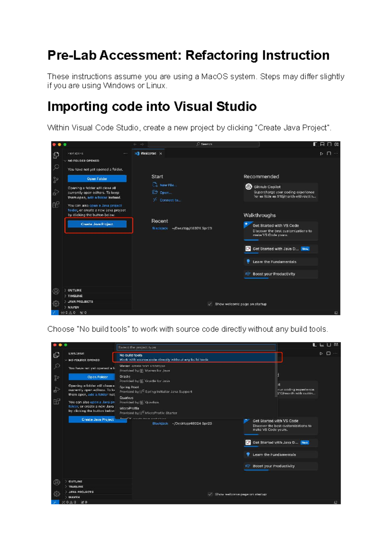Click Explorer icon in upper VS Code screenshot
This screenshot has width=392, height=554.
[56, 155]
